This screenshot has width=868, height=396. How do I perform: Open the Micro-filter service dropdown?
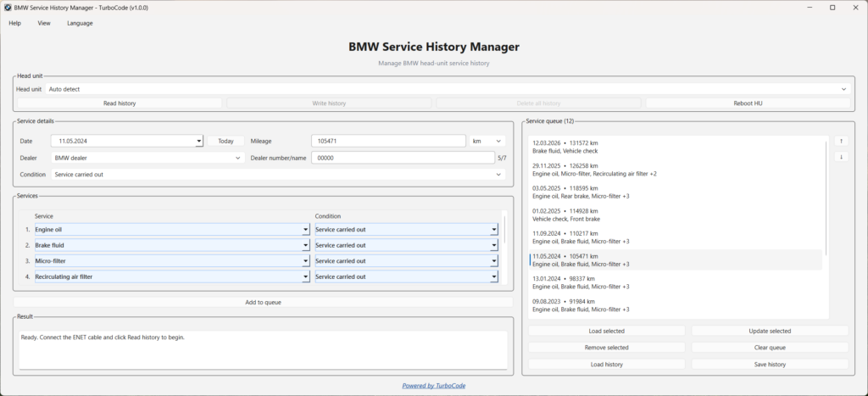(x=305, y=261)
